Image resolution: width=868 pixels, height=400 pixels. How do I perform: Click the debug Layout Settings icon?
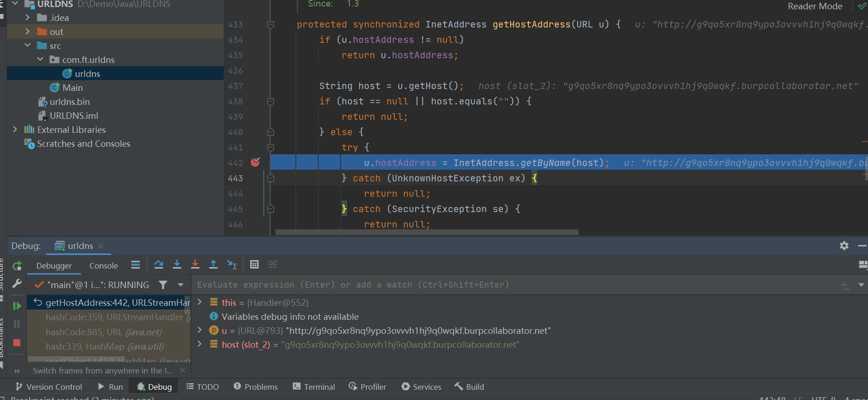pyautogui.click(x=863, y=265)
